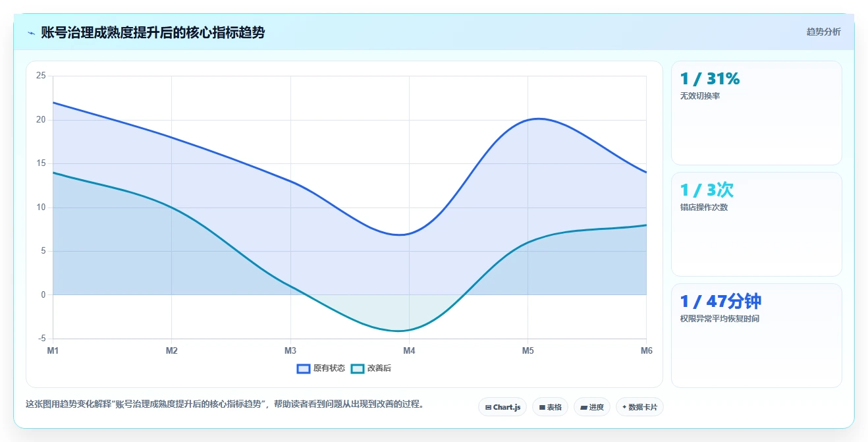Click the 改善后 line trough near M4
The image size is (868, 442).
[400, 331]
